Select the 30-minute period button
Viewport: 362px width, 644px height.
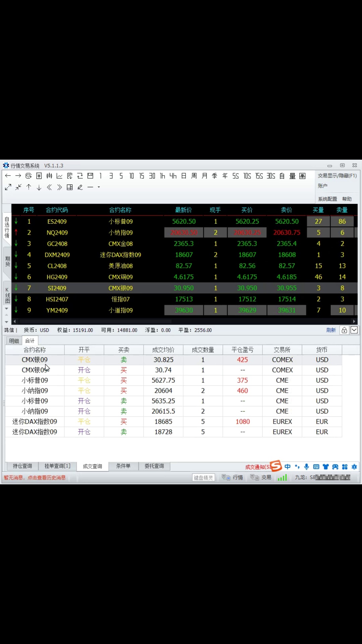pyautogui.click(x=152, y=176)
